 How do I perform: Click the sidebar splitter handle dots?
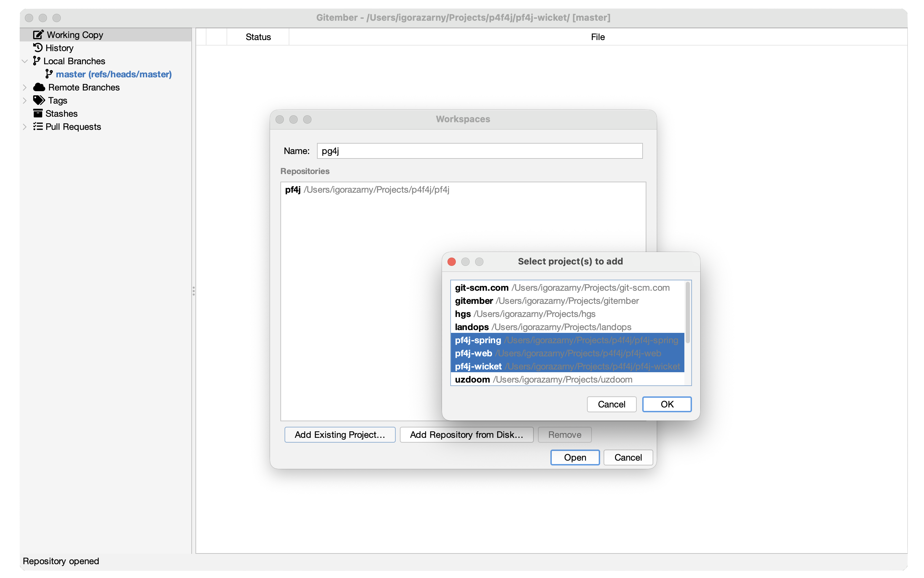193,291
